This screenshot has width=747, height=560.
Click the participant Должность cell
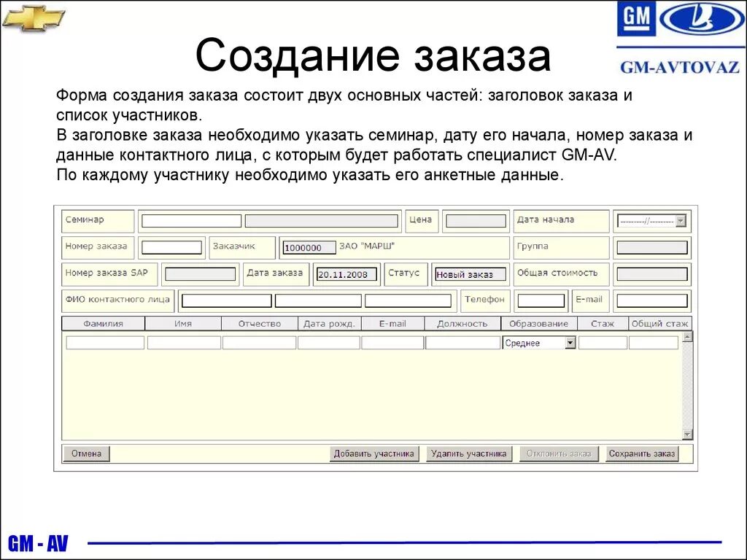coord(462,343)
